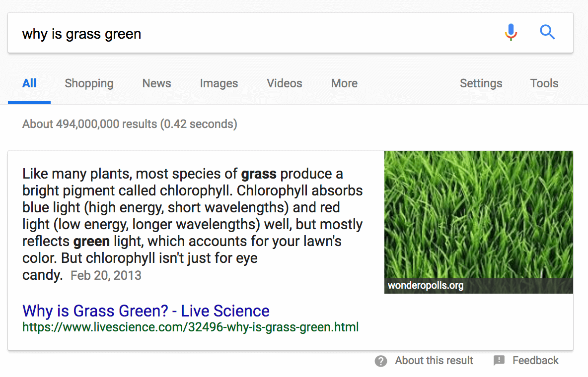
Task: Click the "Feedback" text link
Action: click(535, 361)
